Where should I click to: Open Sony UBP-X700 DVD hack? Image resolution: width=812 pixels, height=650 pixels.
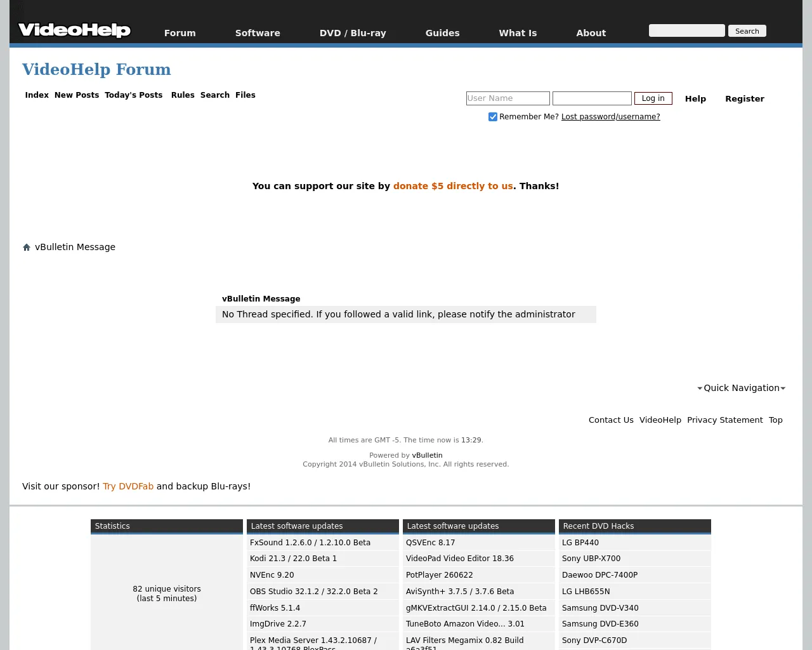coord(591,559)
